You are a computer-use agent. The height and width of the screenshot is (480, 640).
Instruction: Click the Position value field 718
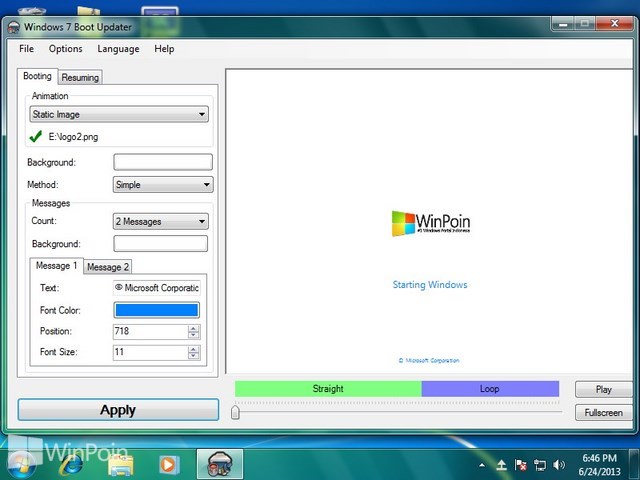pyautogui.click(x=150, y=331)
